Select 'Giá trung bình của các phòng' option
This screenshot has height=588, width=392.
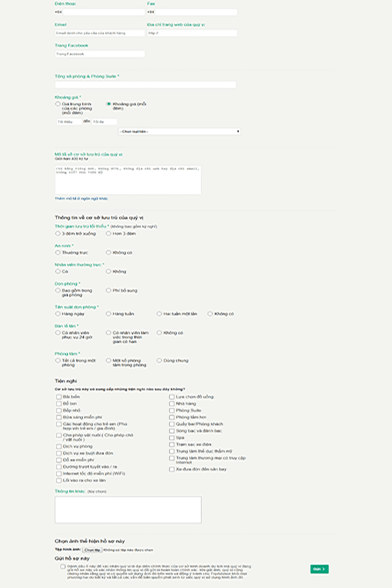pos(58,104)
